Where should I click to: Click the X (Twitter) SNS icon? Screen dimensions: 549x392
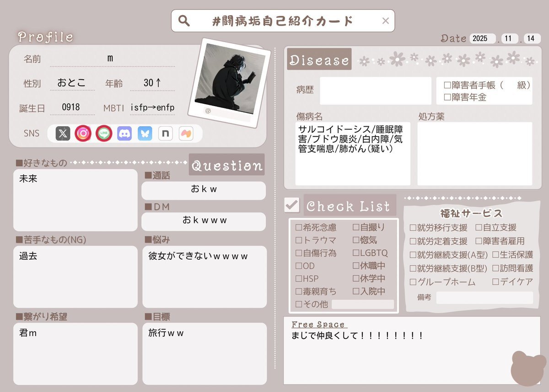pyautogui.click(x=63, y=134)
